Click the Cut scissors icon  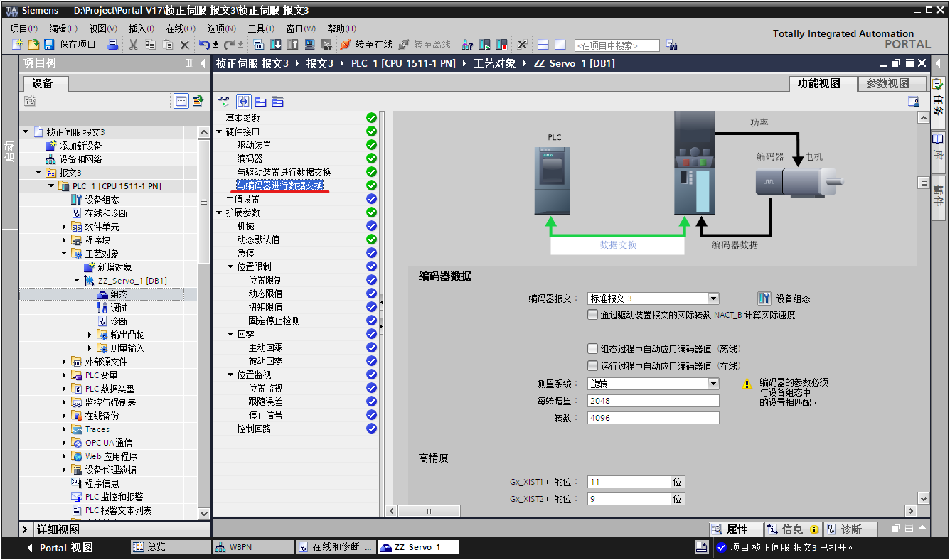(x=133, y=45)
